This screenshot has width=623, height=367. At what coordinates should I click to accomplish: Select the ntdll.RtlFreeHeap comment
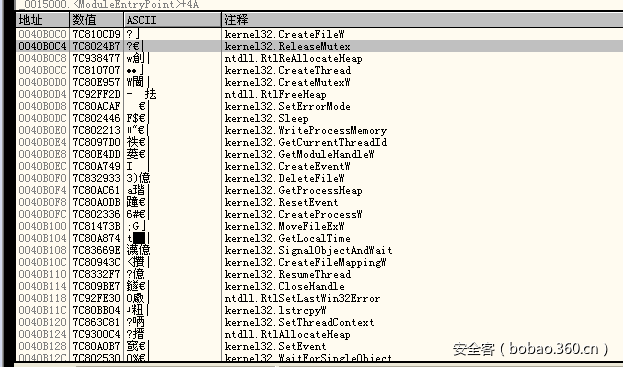pyautogui.click(x=275, y=94)
